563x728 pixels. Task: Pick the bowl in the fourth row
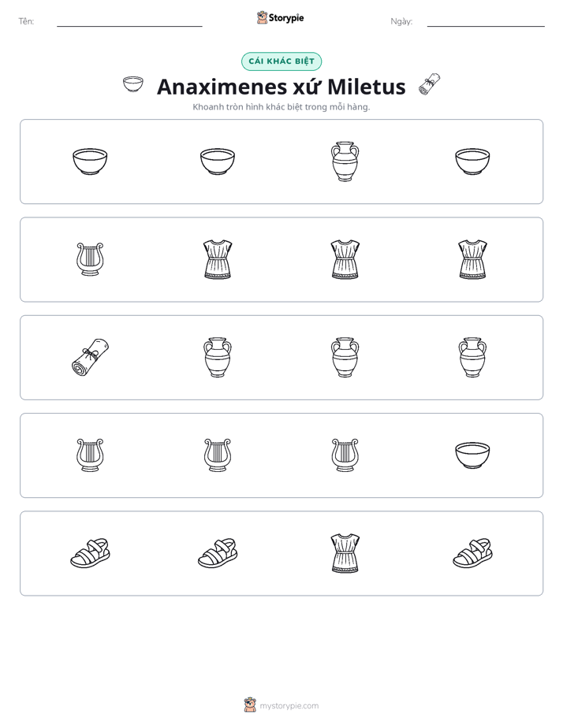point(472,455)
